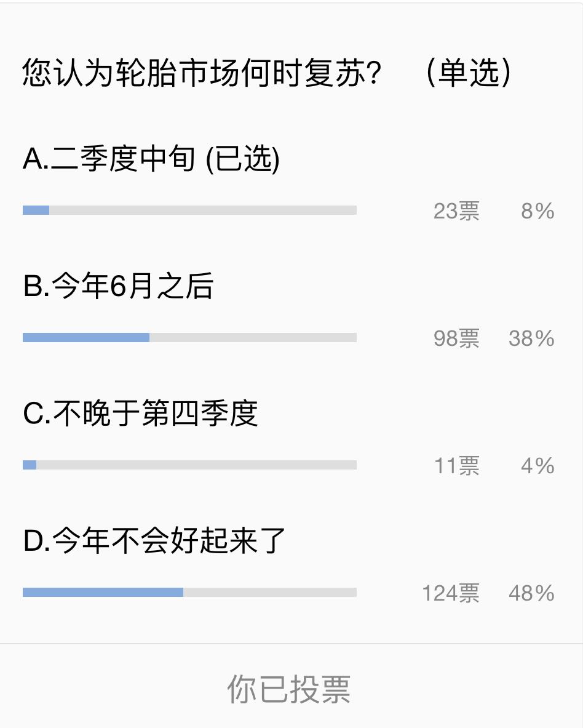Click the 98票 vote count
Image resolution: width=583 pixels, height=728 pixels.
pyautogui.click(x=456, y=338)
